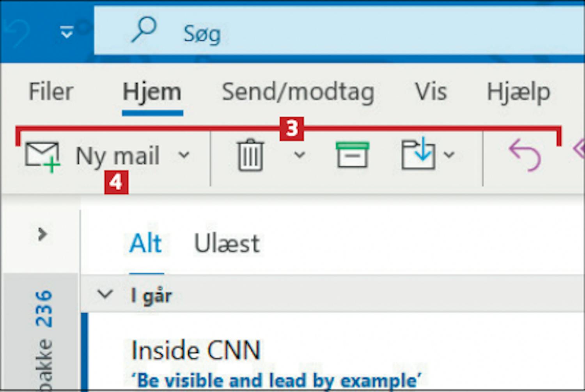Click the purple Reply arrow icon
Screen dimensions: 585x392
pyautogui.click(x=525, y=155)
